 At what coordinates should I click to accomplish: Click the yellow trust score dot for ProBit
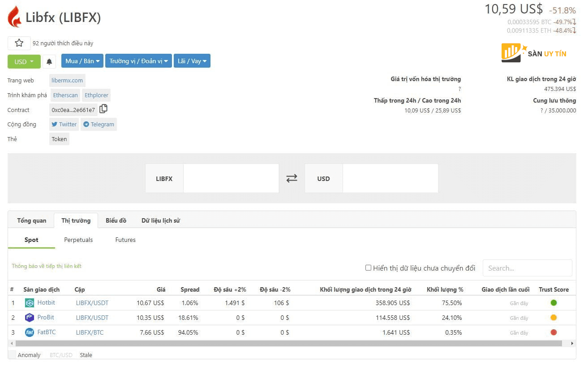pyautogui.click(x=554, y=318)
